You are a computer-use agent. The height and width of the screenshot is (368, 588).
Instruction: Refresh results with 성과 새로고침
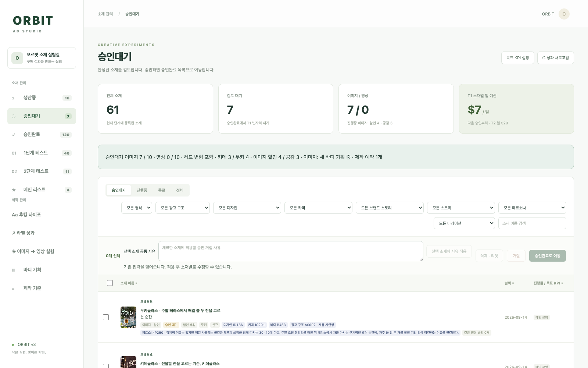tap(556, 58)
